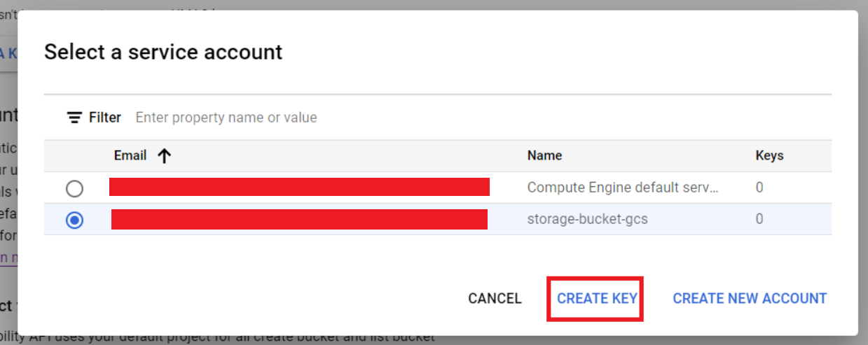Select the storage-bucket-gcs radio button
This screenshot has height=345, width=868.
(x=74, y=220)
